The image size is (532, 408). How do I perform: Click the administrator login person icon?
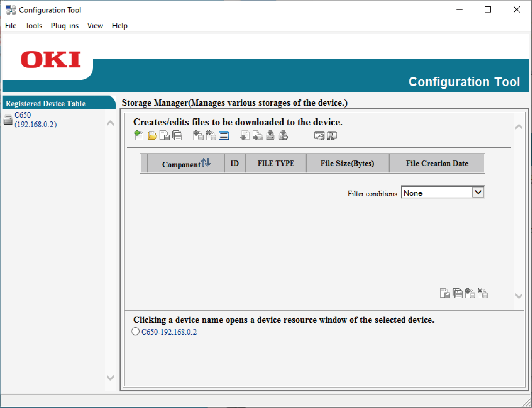pos(332,135)
